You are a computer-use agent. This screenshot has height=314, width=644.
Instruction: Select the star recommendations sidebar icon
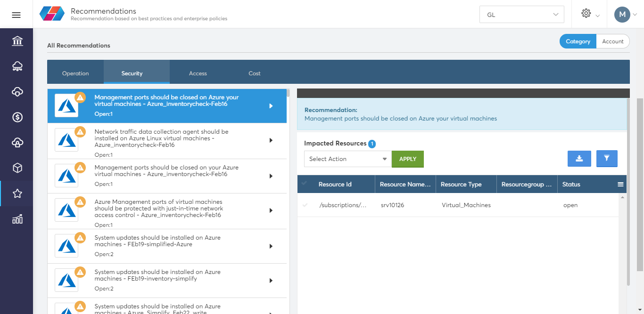(x=17, y=193)
